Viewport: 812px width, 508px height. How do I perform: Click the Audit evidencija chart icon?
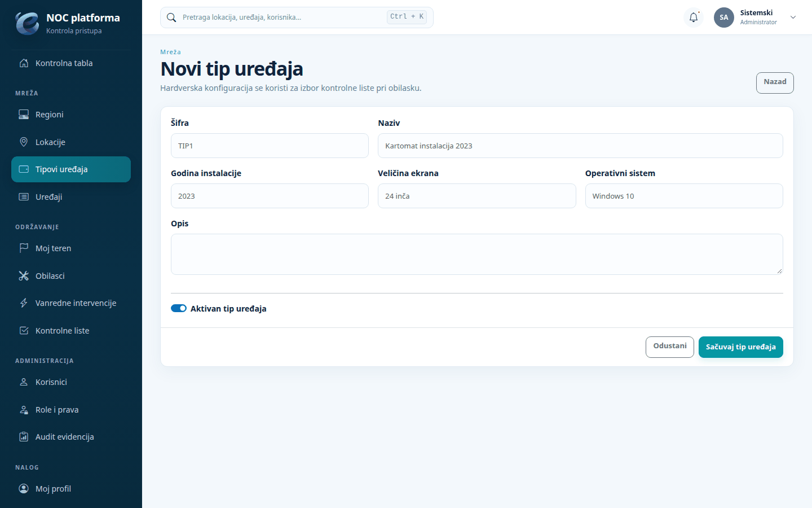pyautogui.click(x=24, y=437)
